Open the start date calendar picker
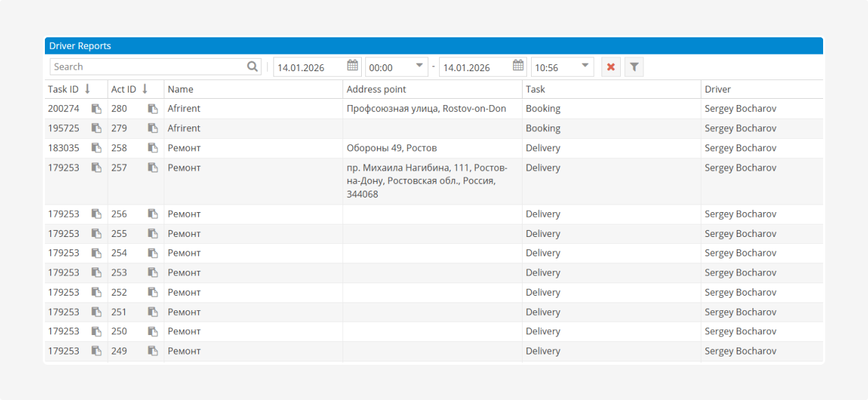This screenshot has width=868, height=400. click(352, 66)
